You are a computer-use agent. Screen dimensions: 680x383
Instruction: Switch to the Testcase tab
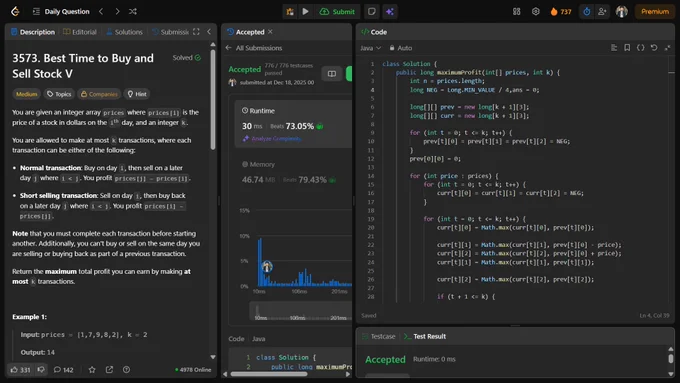379,337
